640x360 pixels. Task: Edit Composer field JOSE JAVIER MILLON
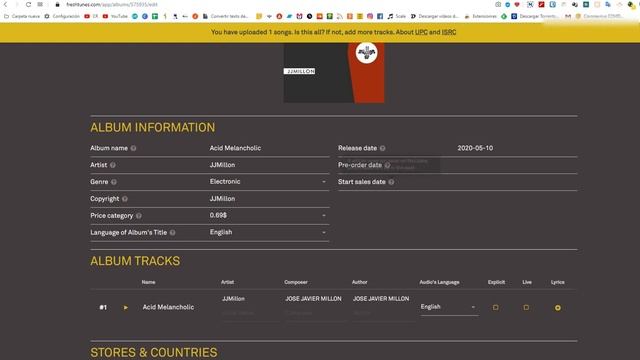click(313, 299)
